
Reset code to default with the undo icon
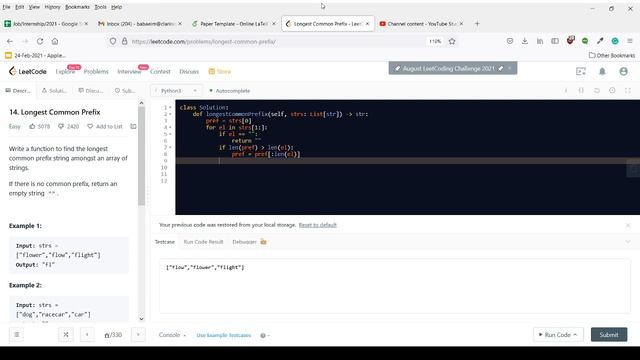click(x=597, y=91)
